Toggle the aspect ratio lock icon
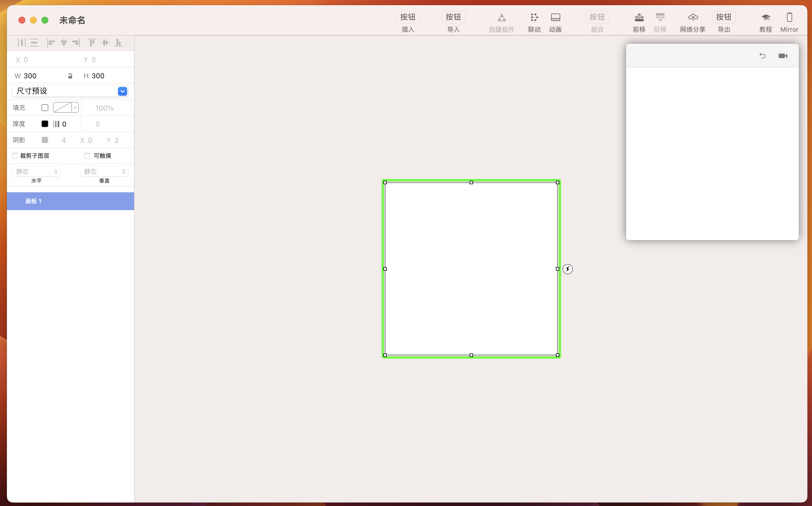812x506 pixels. (x=70, y=76)
